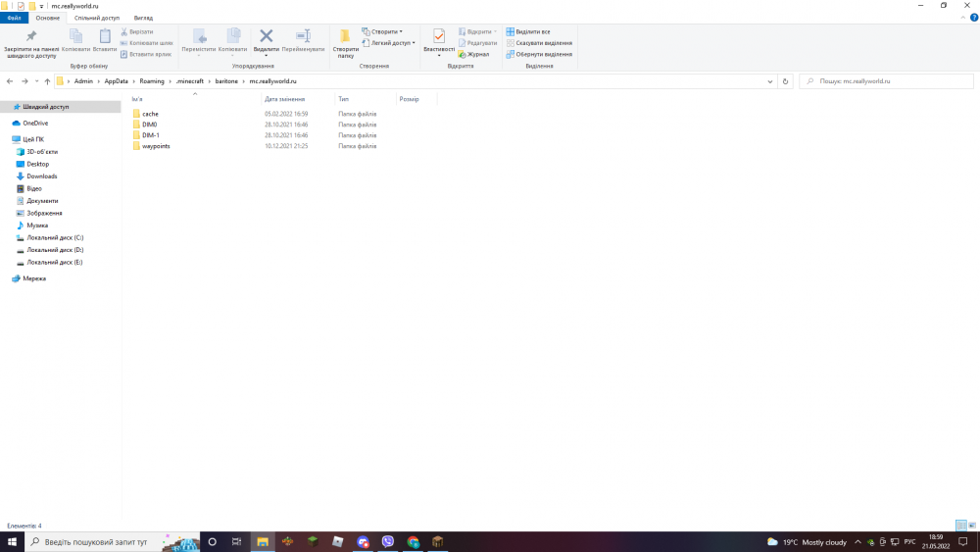980x552 pixels.
Task: Click Обернути виділення invert selection
Action: 539,54
